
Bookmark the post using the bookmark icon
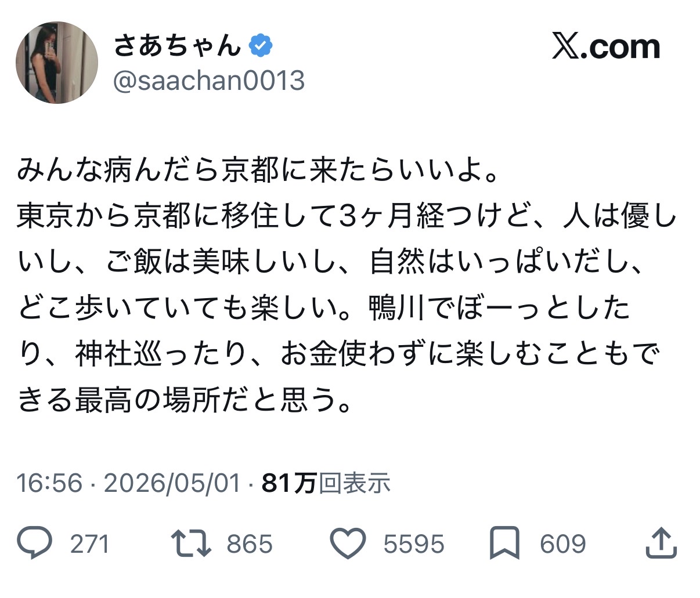(x=504, y=544)
